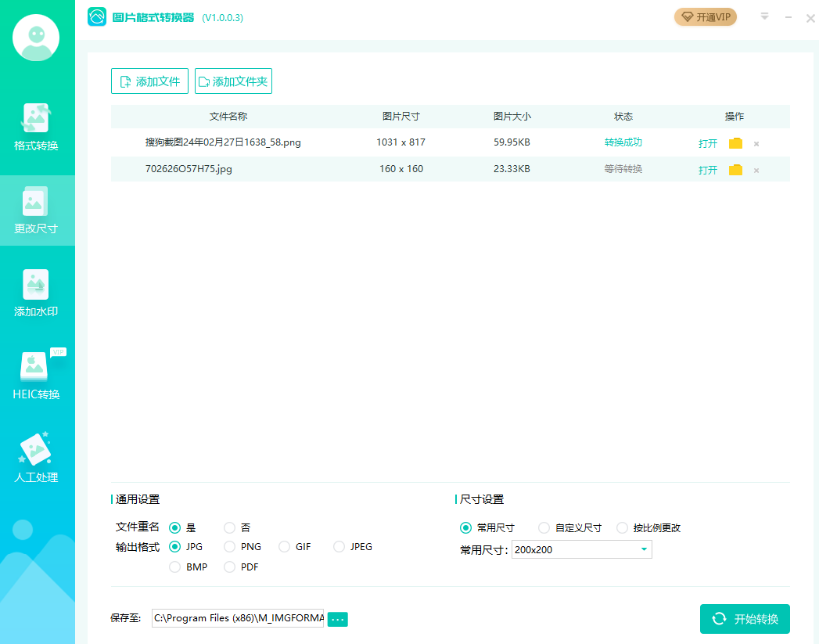
Task: Open the title bar dropdown menu icon
Action: point(765,16)
